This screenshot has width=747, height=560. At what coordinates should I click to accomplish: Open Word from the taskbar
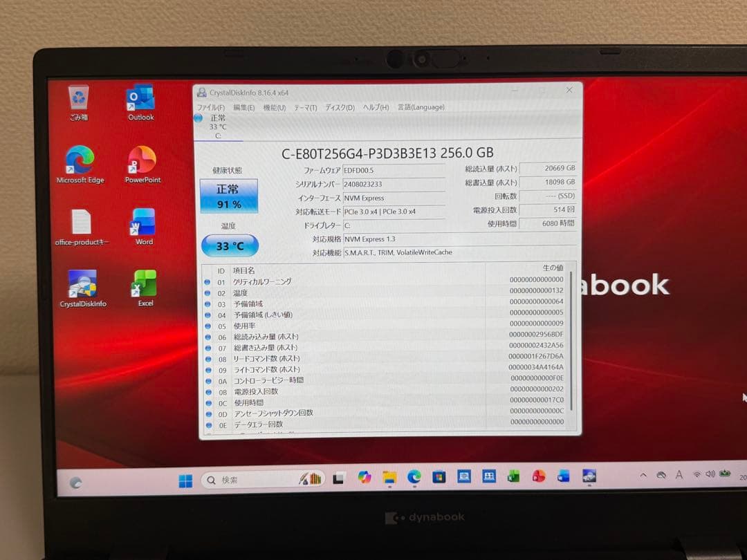563,476
